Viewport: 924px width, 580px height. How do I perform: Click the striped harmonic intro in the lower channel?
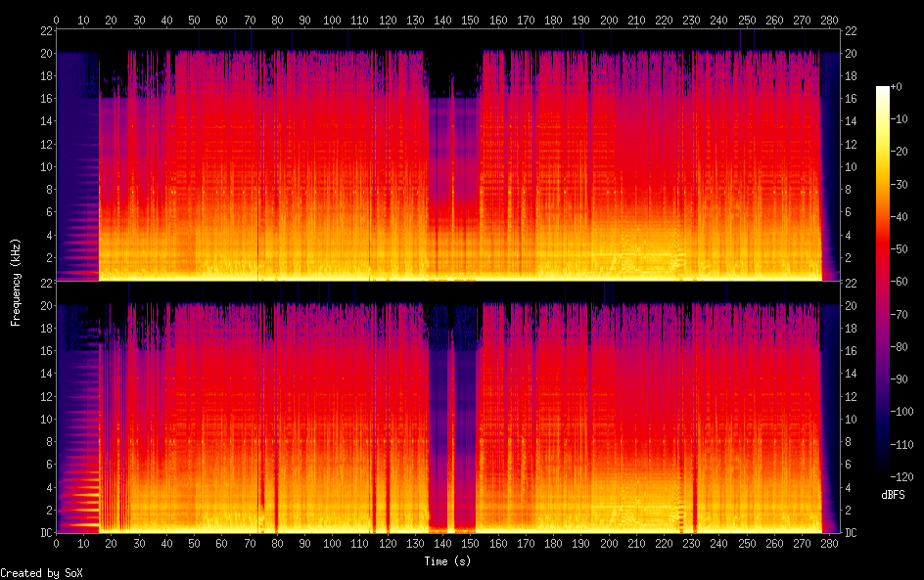click(77, 460)
